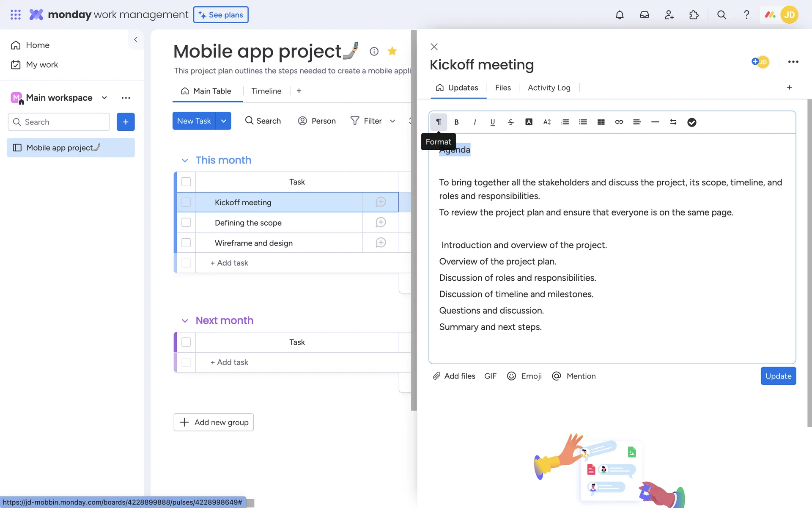This screenshot has width=812, height=508.
Task: Switch to the Activity Log tab
Action: (549, 88)
